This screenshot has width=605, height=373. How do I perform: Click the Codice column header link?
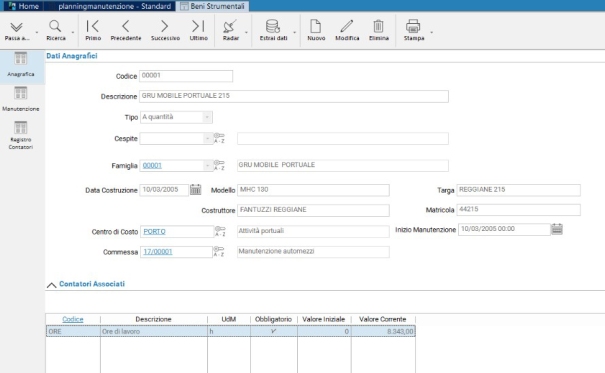click(73, 319)
